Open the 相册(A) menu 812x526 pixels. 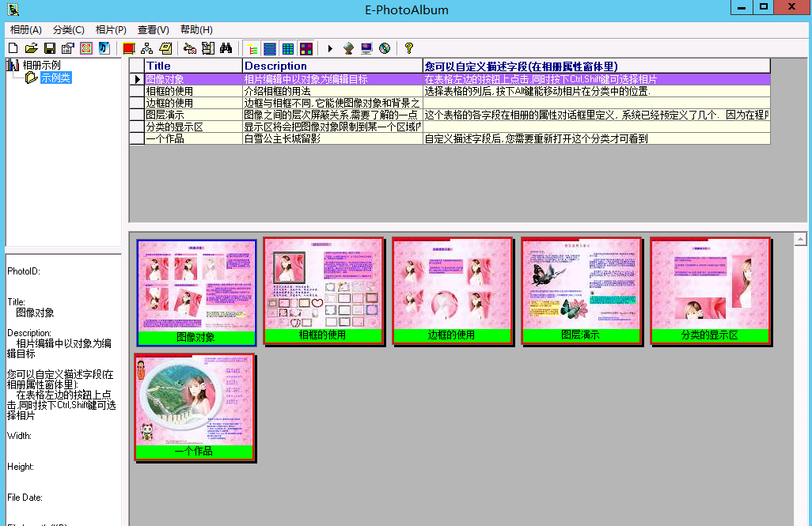26,29
